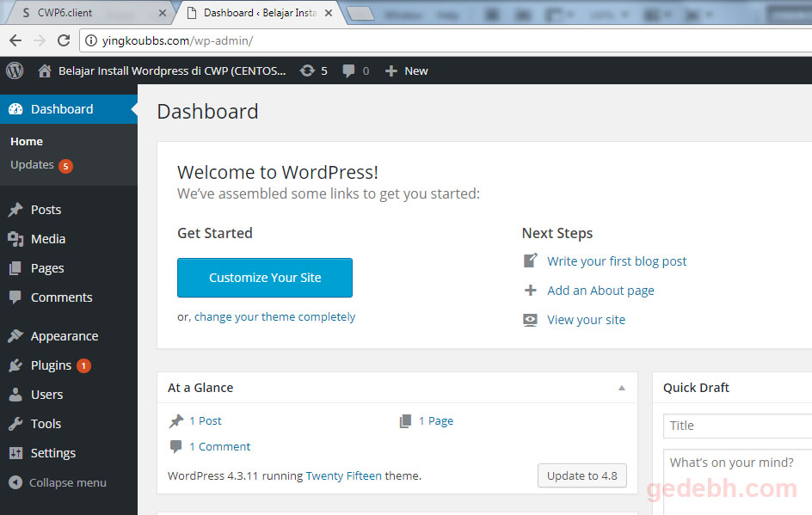Open the 1 Post link
Screen dimensions: 812x515
point(205,420)
